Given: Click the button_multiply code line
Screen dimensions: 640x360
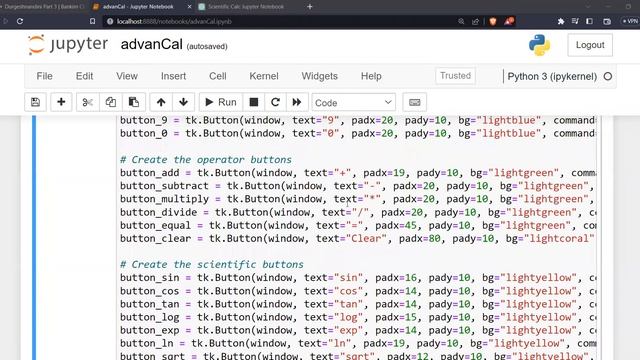Looking at the screenshot, I should [358, 199].
